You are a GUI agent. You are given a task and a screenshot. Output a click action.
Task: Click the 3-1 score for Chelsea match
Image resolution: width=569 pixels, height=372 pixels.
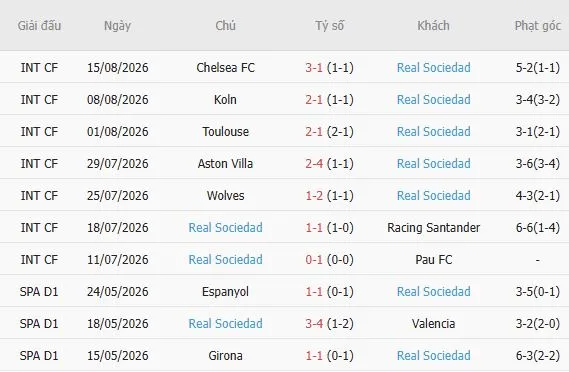pos(314,68)
